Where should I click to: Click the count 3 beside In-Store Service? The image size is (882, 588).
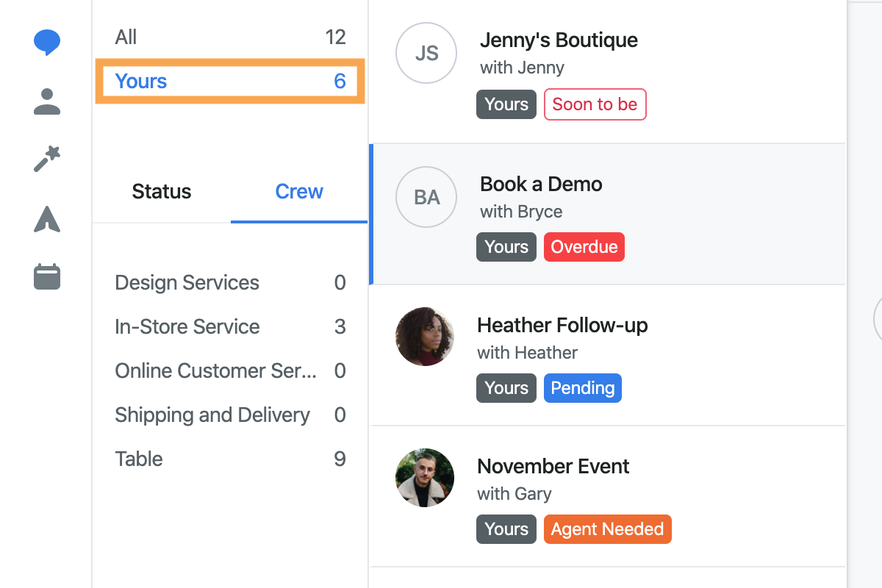click(340, 327)
